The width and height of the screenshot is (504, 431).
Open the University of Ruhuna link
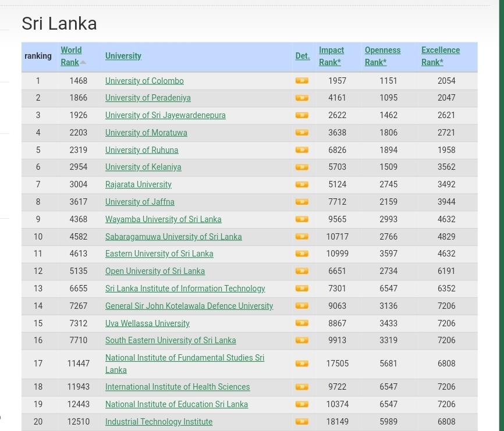pyautogui.click(x=141, y=150)
